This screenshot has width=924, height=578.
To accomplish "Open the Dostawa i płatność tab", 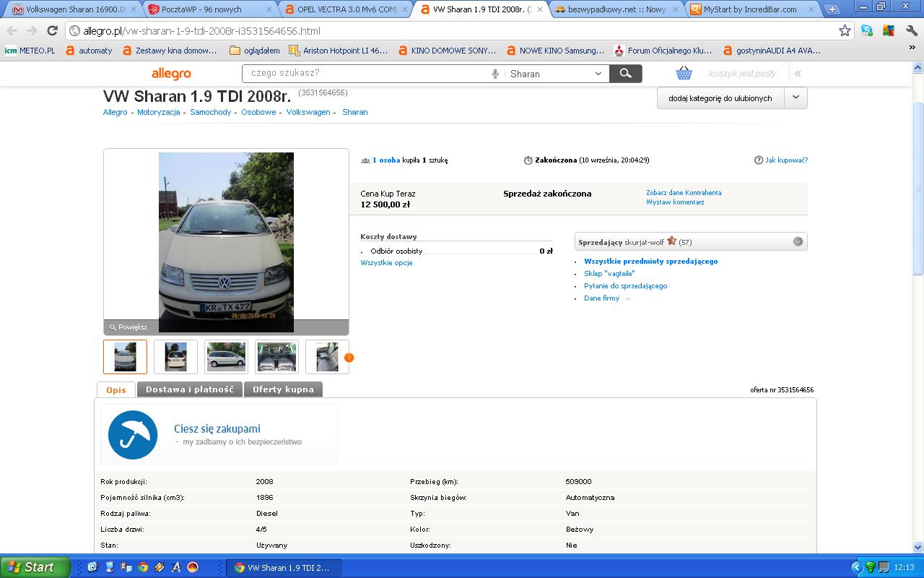I will [x=190, y=389].
